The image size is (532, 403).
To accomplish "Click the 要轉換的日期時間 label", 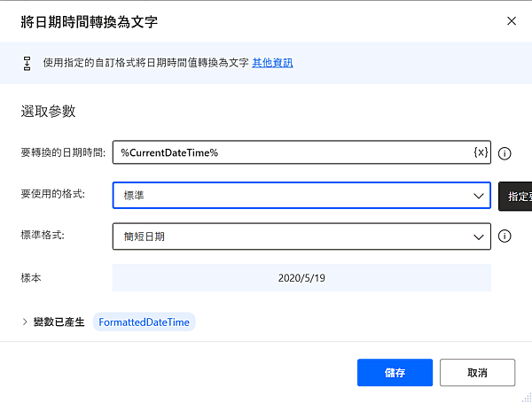I will (x=63, y=153).
